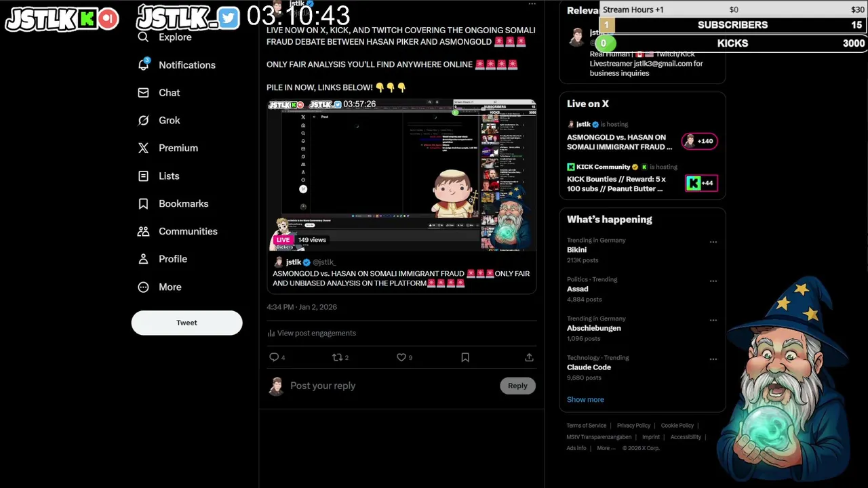Click the reply box user avatar
The width and height of the screenshot is (868, 488).
(x=276, y=386)
